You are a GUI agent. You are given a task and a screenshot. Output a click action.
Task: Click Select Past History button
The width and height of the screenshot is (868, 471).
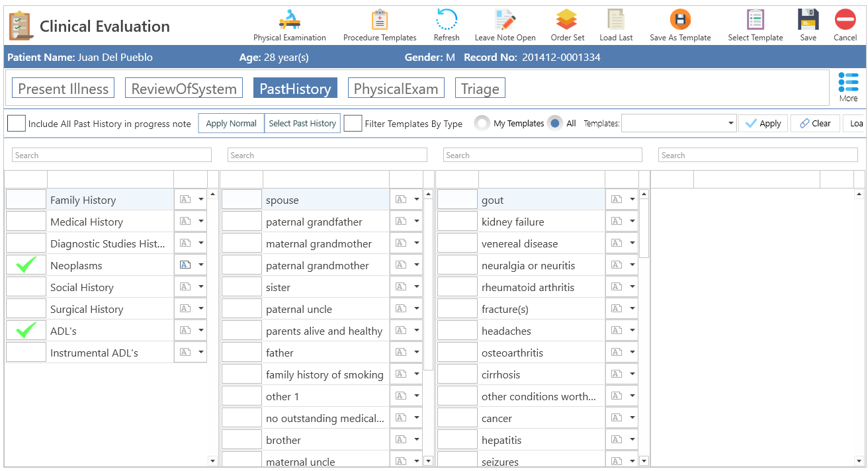(302, 124)
